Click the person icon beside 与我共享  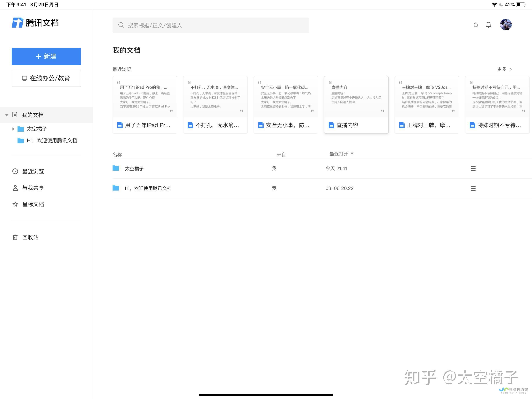point(15,188)
